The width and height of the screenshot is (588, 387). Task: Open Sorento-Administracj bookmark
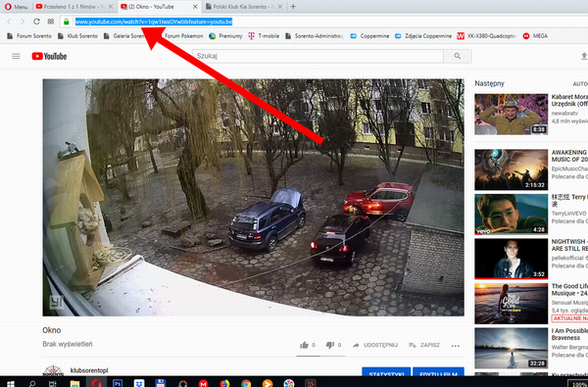point(315,36)
